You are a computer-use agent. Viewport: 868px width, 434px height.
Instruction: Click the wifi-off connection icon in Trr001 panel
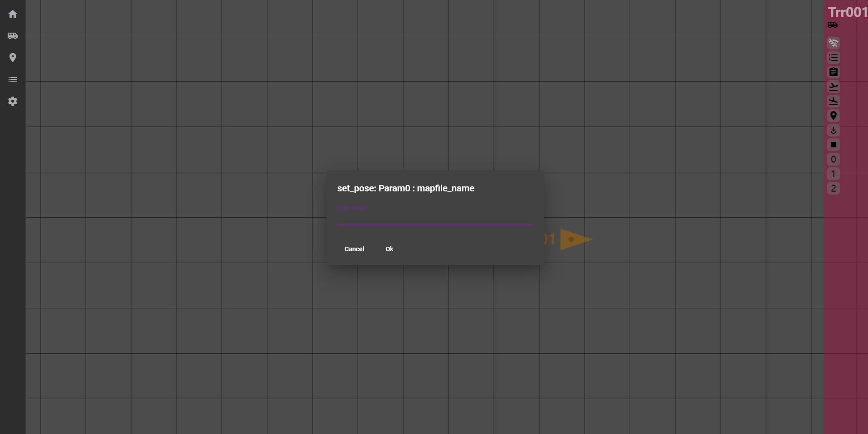834,43
